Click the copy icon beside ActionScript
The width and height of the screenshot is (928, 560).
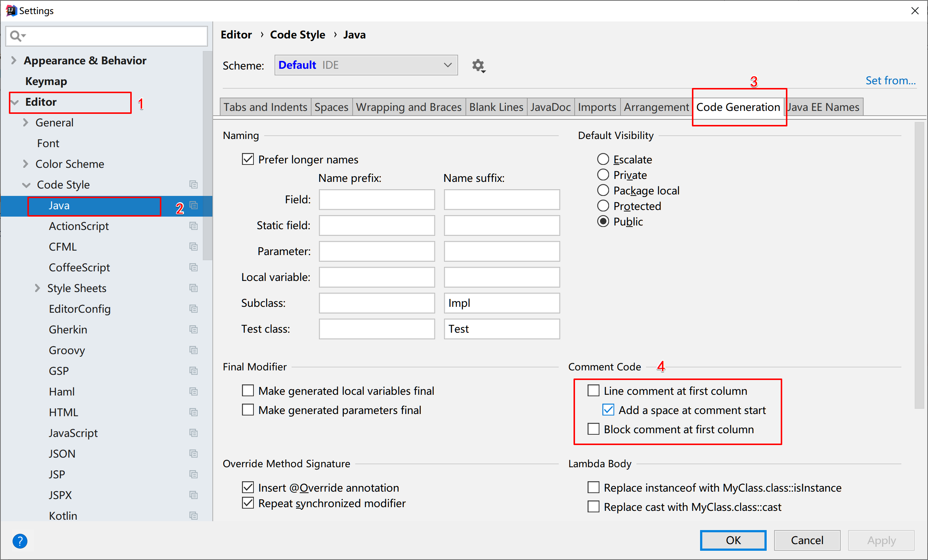(x=193, y=226)
